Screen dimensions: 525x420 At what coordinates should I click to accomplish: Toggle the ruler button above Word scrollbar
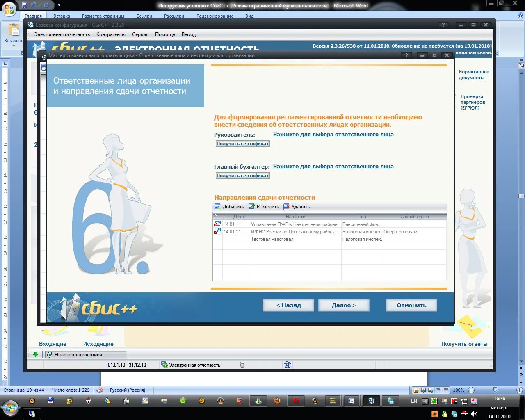coord(521,65)
